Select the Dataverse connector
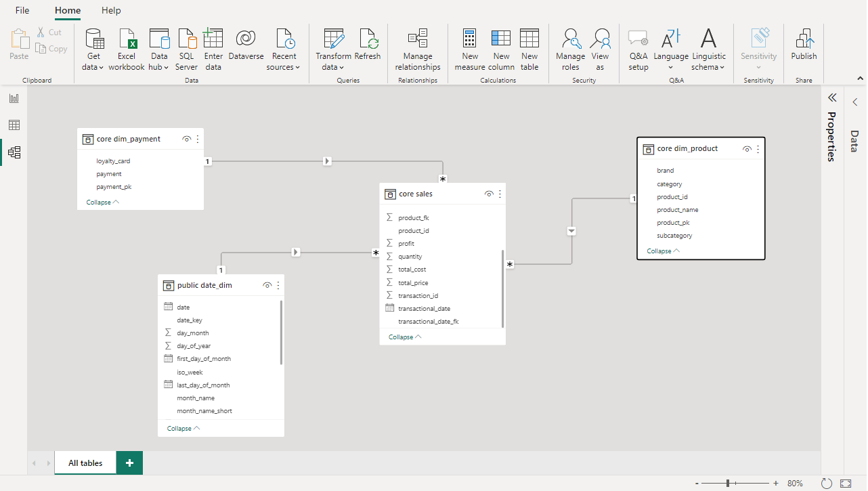This screenshot has height=491, width=868. pos(245,47)
